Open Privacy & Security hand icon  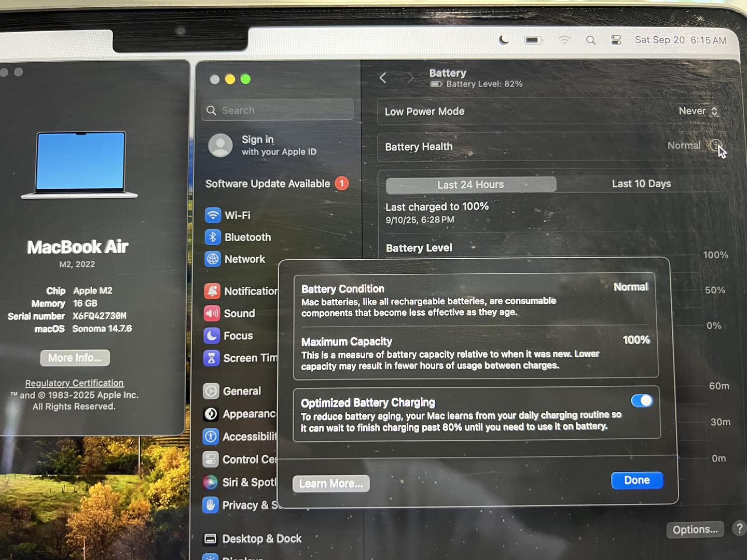210,505
